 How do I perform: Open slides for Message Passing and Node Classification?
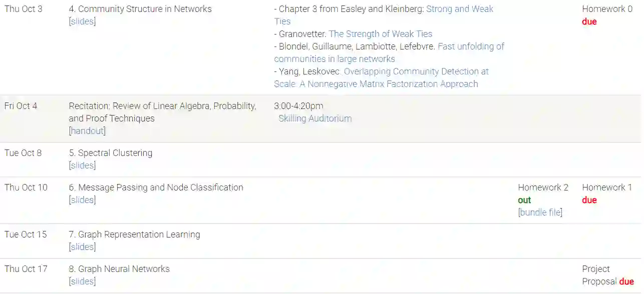pyautogui.click(x=82, y=200)
